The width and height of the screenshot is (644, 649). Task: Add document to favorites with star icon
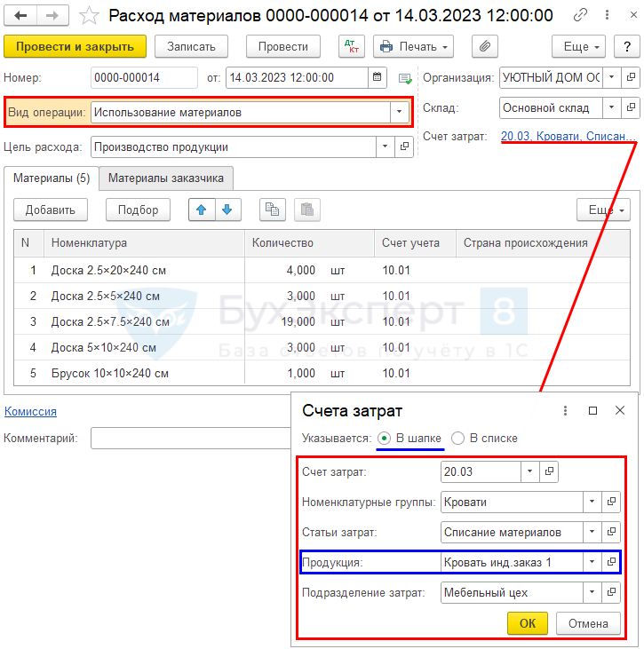[89, 16]
